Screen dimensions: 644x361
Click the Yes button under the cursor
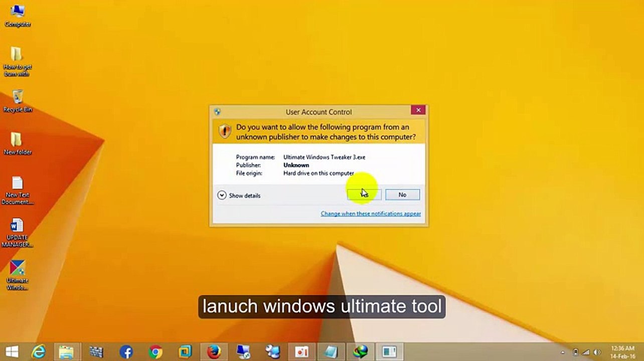(364, 195)
